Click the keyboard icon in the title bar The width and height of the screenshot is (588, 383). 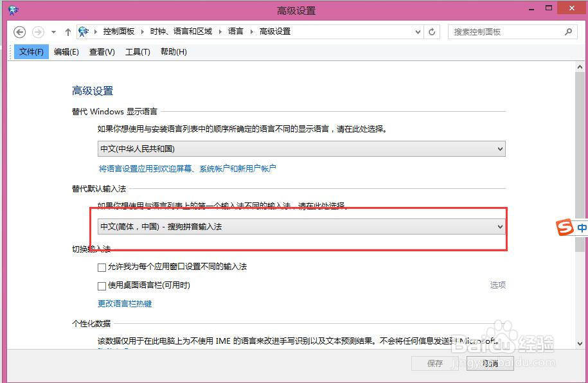(x=14, y=10)
